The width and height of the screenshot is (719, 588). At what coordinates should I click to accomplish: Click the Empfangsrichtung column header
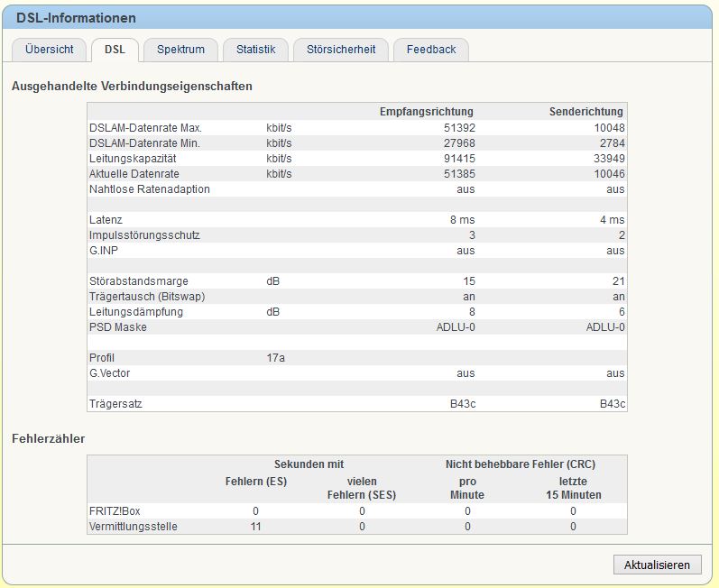point(427,111)
